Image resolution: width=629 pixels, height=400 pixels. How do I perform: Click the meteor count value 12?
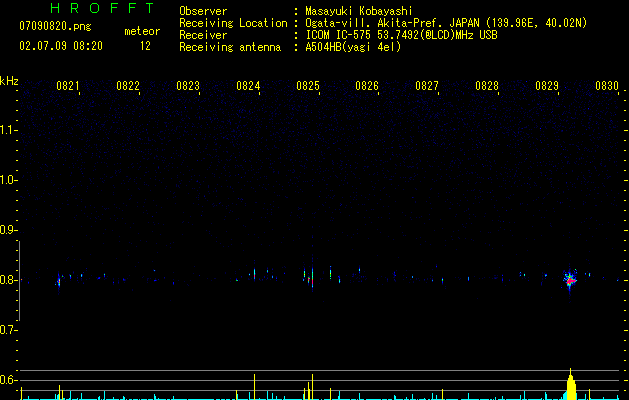(145, 46)
